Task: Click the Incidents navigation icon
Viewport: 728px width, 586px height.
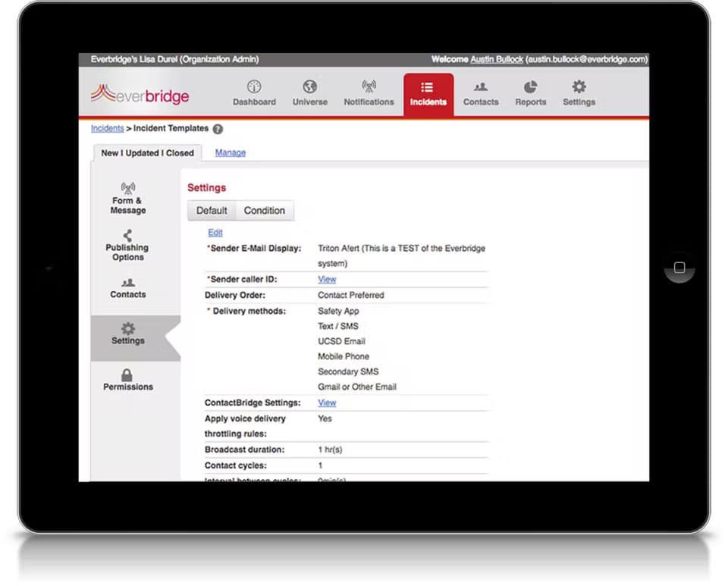Action: click(428, 92)
